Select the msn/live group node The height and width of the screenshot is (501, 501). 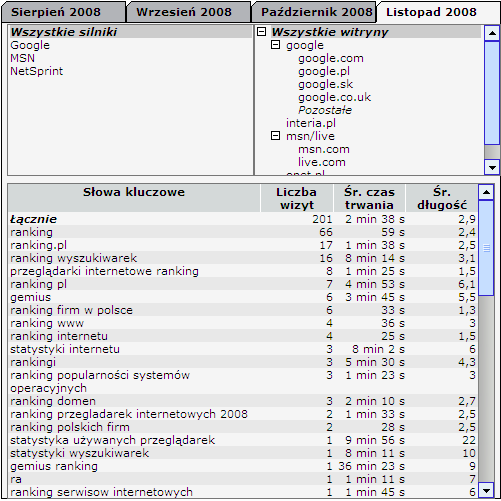(310, 136)
